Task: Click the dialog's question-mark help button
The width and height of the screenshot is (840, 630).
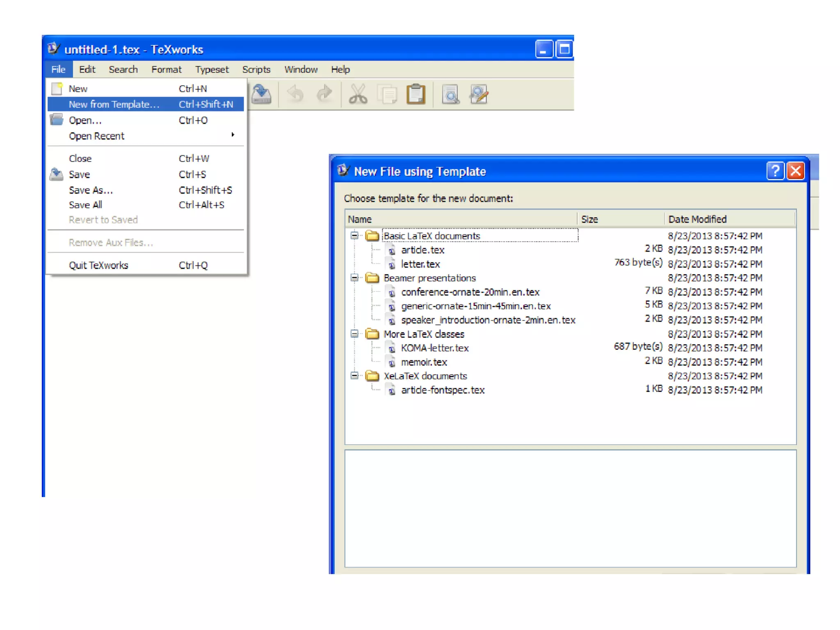Action: click(x=775, y=171)
